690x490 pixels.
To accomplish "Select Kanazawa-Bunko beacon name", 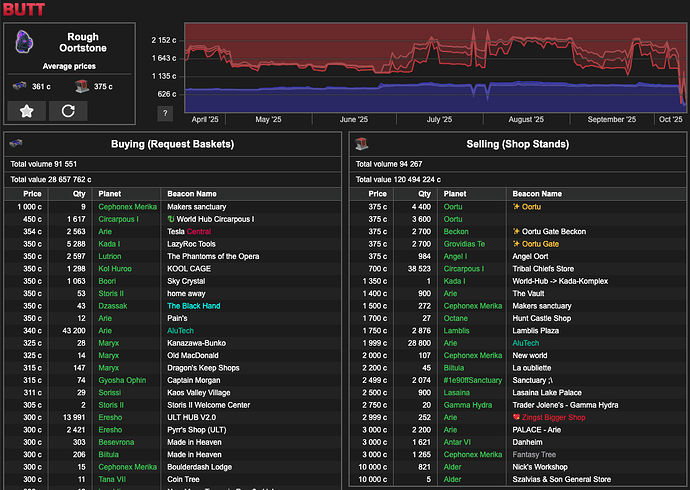I will [196, 343].
